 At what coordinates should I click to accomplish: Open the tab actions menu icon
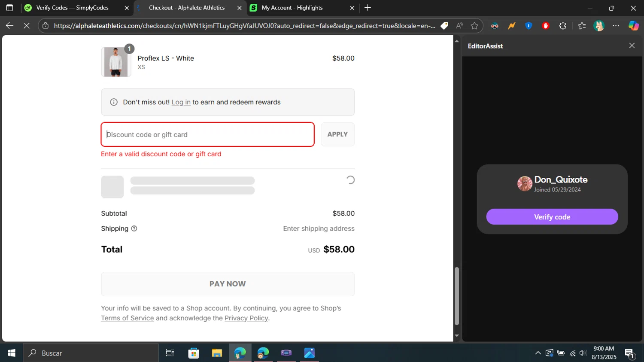pos(9,8)
